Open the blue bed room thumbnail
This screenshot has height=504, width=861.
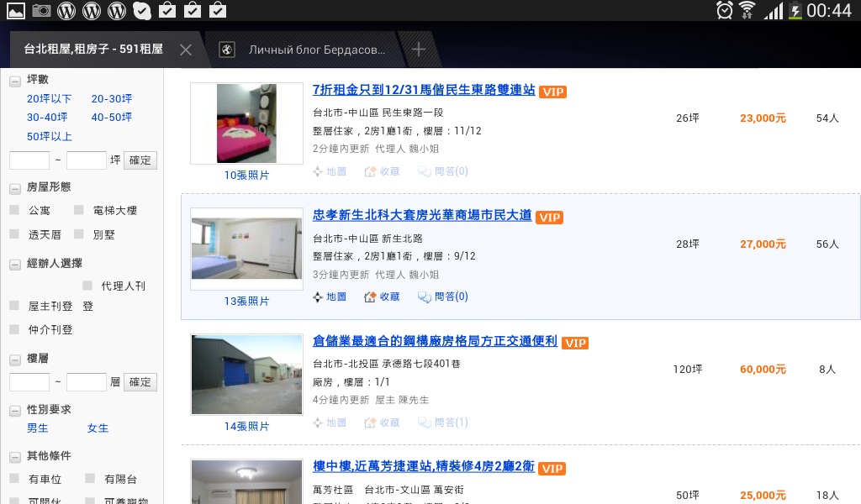tap(246, 249)
